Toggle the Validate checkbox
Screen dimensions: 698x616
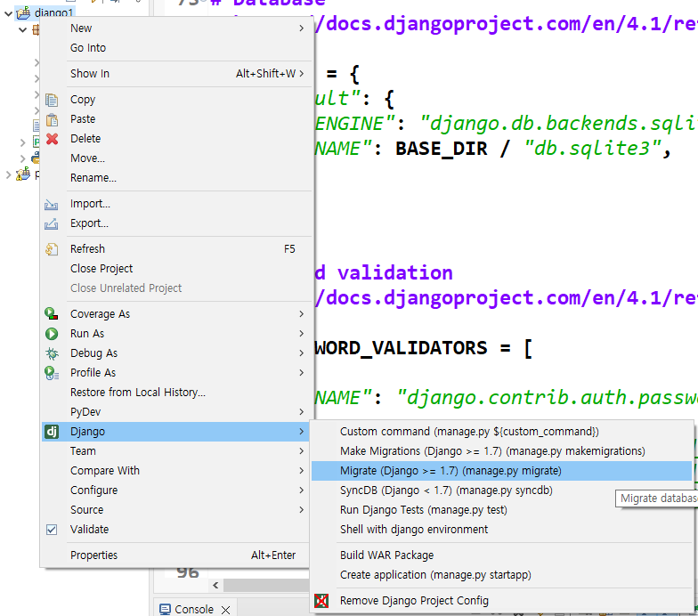coord(52,530)
